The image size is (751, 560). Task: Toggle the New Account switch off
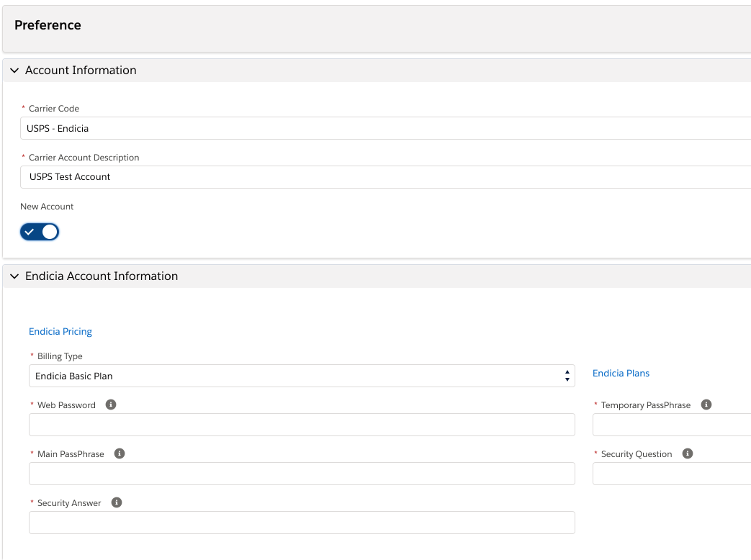pos(40,232)
